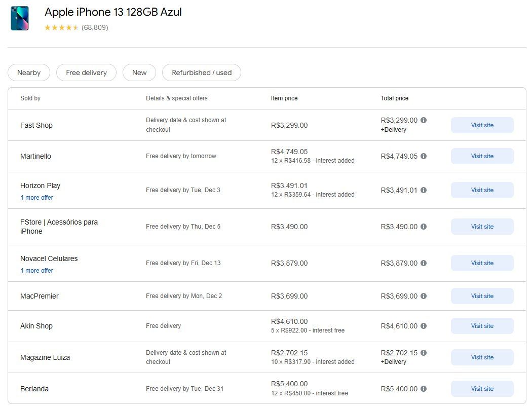Show info for Magazine Luiza total price
This screenshot has width=532, height=406.
click(x=424, y=353)
